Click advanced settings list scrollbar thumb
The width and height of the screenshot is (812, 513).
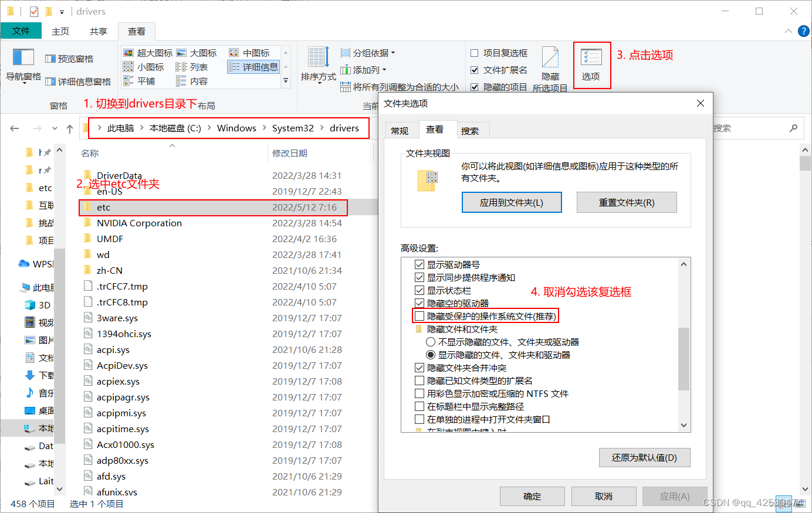click(684, 359)
